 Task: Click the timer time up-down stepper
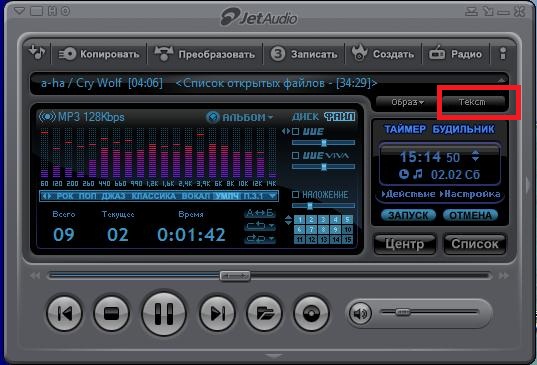(x=475, y=156)
